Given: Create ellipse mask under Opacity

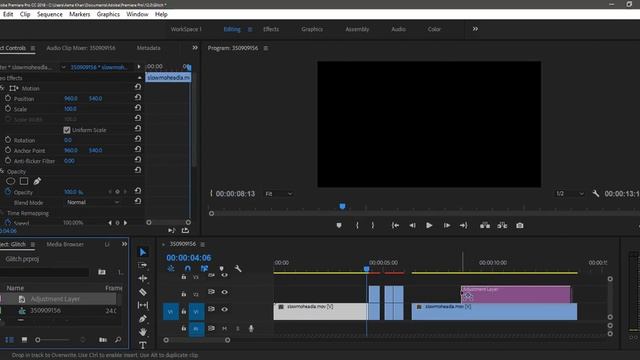Looking at the screenshot, I should [x=11, y=181].
